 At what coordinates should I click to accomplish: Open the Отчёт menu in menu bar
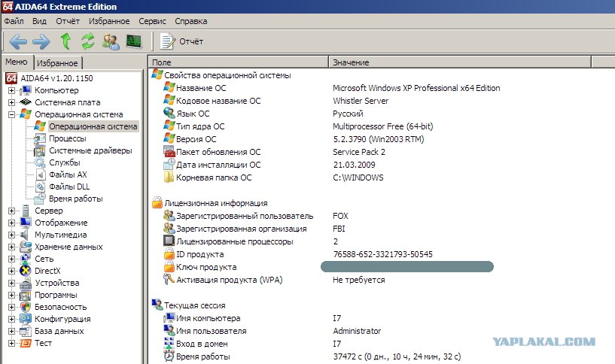(x=68, y=21)
